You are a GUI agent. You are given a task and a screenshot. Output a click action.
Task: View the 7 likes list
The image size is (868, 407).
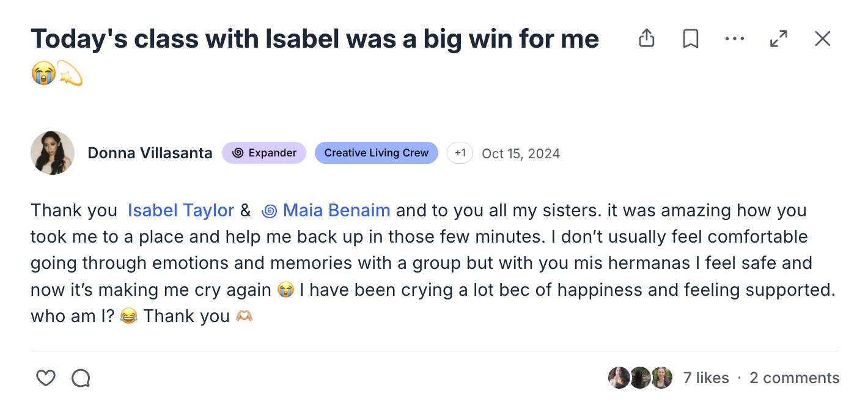click(x=706, y=378)
